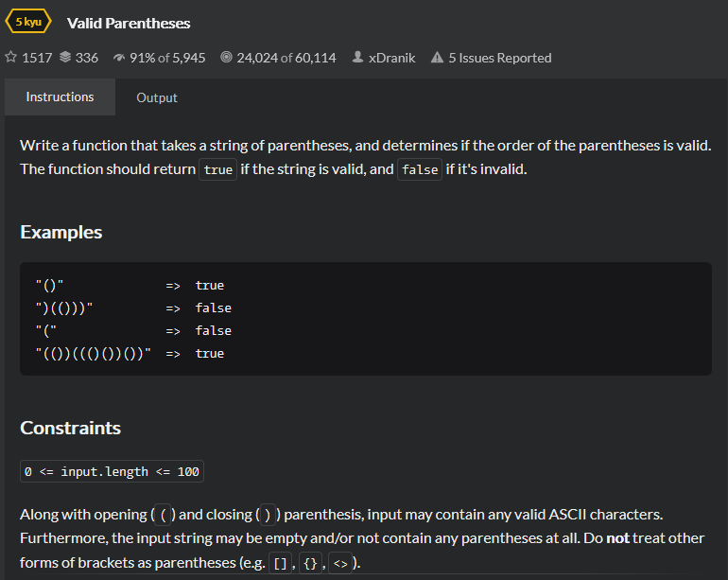Switch to the Output tab

pos(157,97)
